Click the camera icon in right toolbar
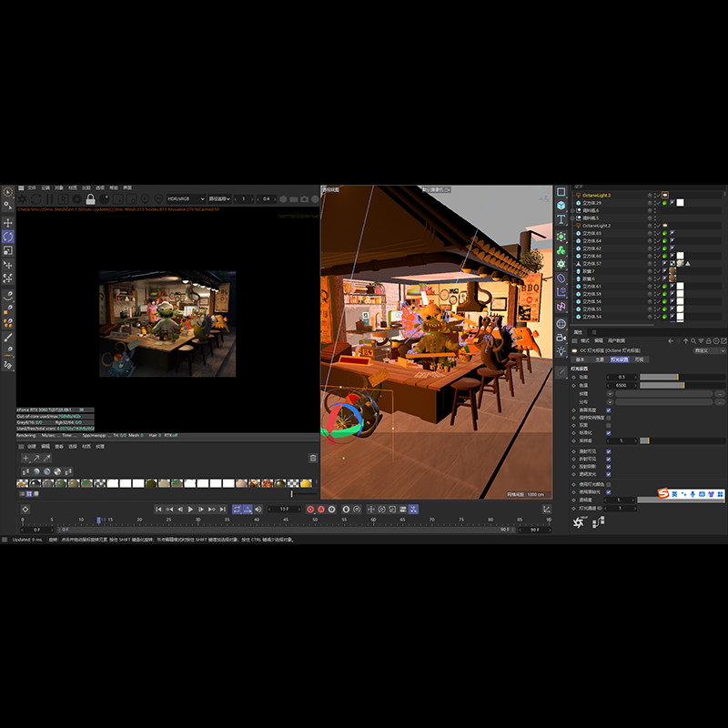Screen dimensions: 728x728 click(561, 338)
